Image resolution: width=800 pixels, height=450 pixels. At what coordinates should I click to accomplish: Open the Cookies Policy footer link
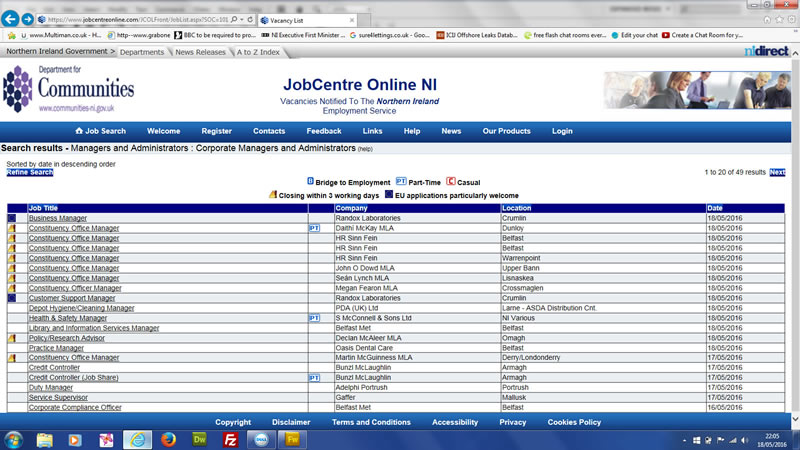[574, 422]
